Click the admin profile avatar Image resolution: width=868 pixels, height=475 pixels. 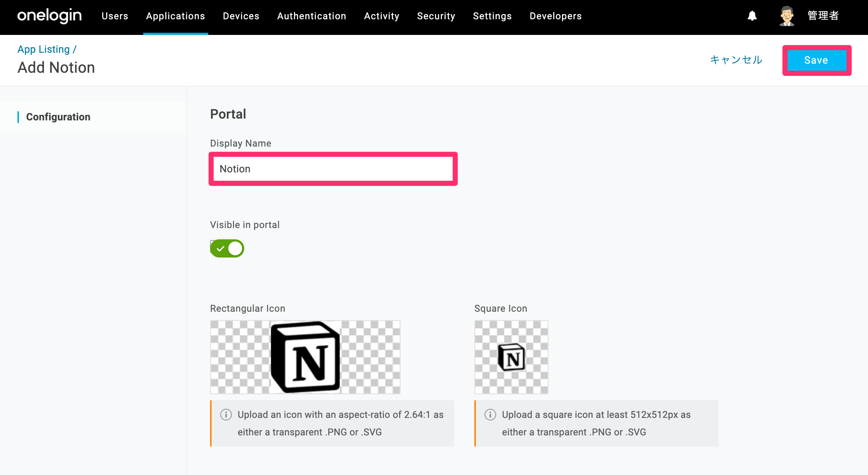(x=787, y=16)
